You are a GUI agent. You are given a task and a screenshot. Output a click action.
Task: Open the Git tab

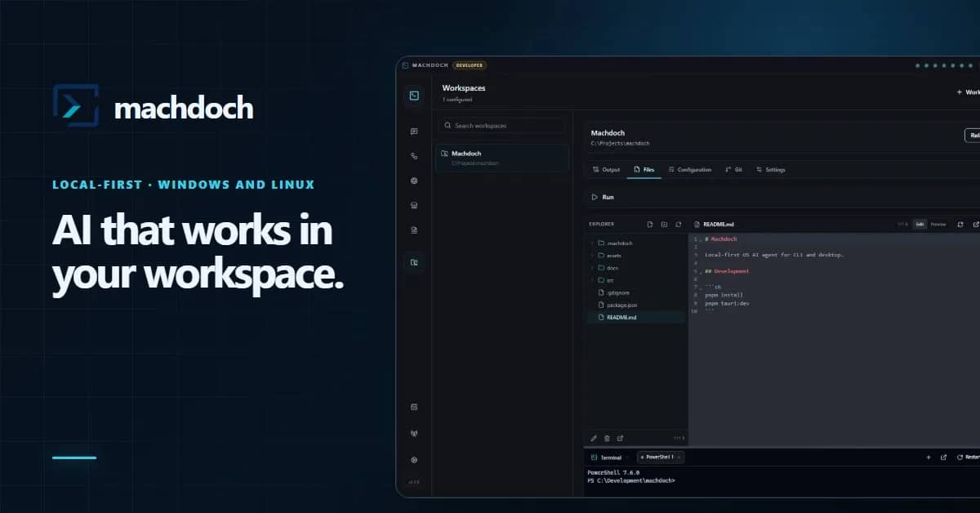point(733,170)
